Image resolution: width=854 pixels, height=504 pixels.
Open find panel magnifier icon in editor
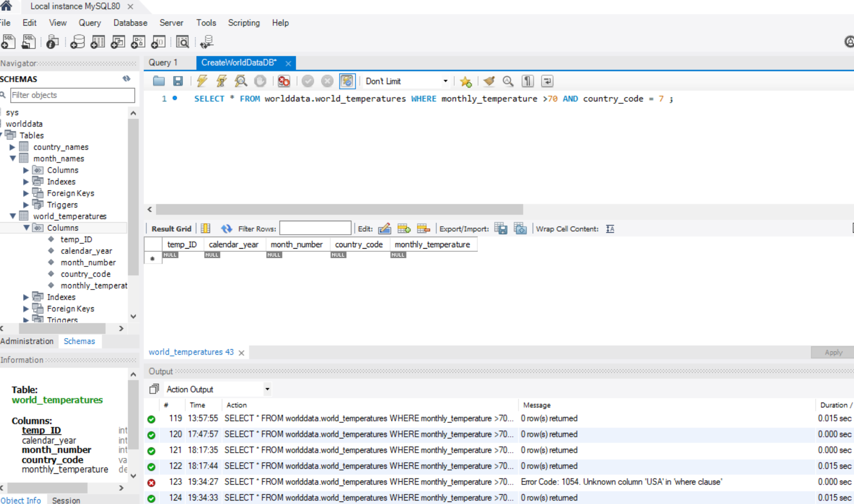click(508, 81)
